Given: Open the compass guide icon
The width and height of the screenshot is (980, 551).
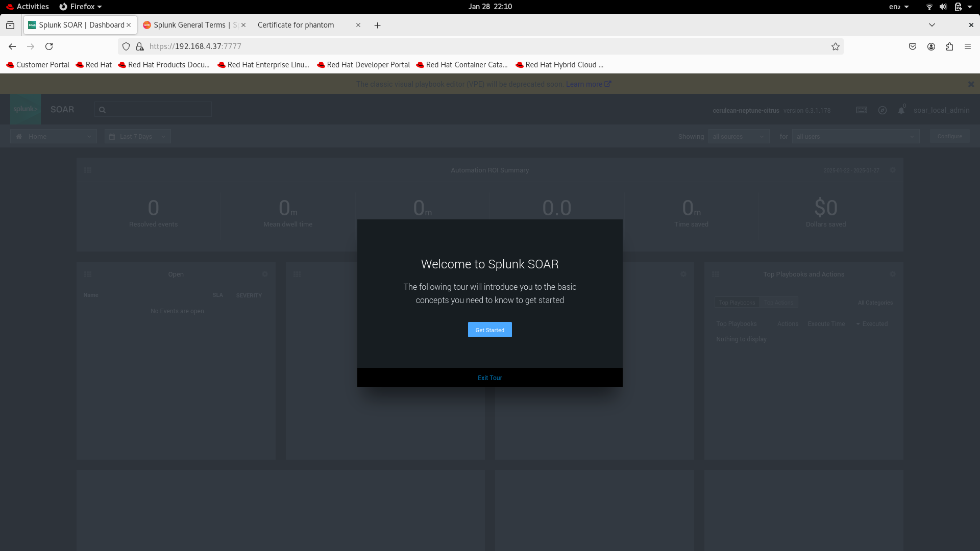Looking at the screenshot, I should (x=883, y=110).
